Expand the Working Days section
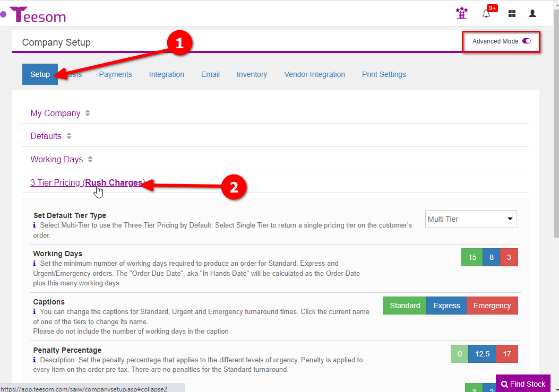Screen dimensions: 559x392 [x=62, y=159]
